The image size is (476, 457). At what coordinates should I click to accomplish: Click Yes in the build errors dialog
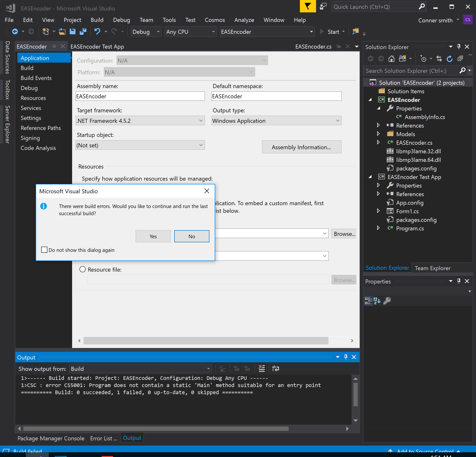click(x=153, y=236)
